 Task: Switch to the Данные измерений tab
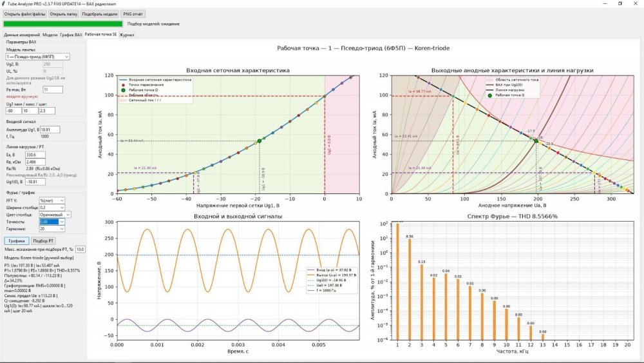click(x=22, y=35)
